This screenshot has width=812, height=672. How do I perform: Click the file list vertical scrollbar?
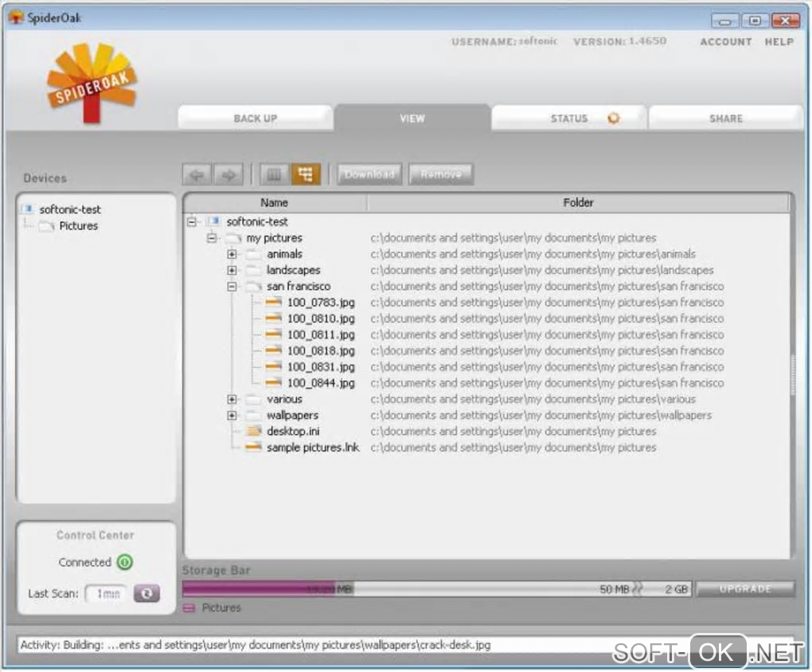[x=792, y=376]
